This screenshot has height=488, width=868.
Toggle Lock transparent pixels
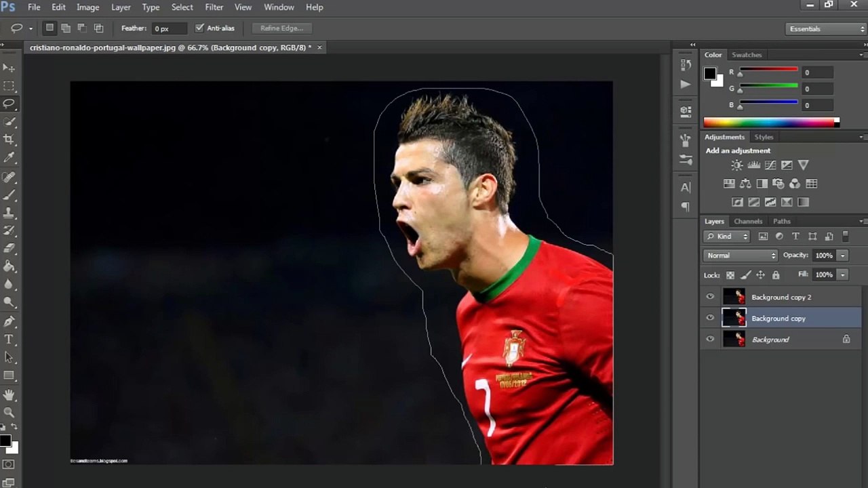coord(730,275)
